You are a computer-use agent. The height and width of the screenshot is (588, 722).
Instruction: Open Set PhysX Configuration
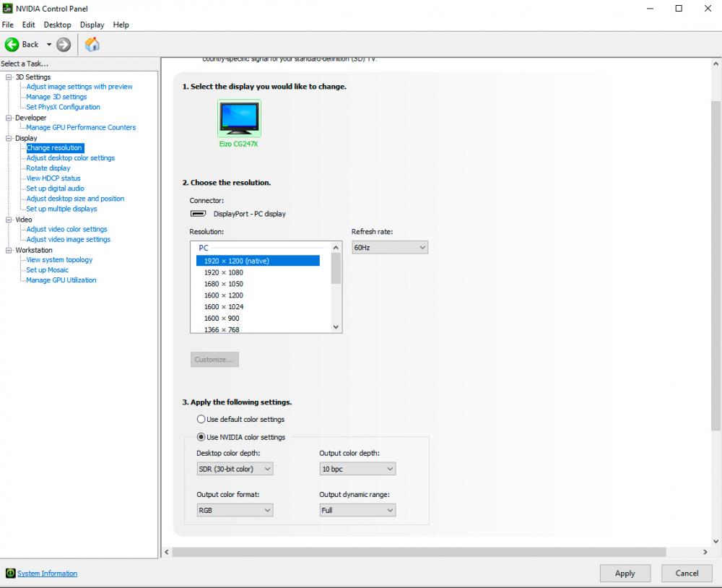(63, 107)
